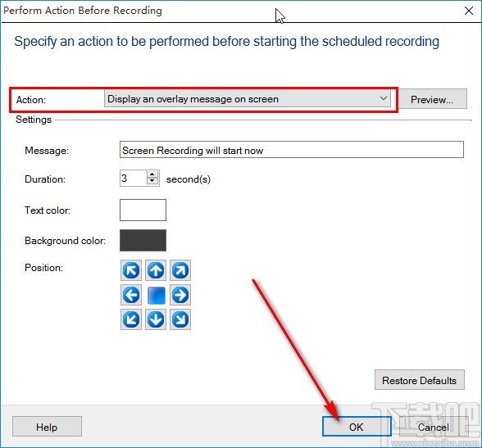Choose the top-center position arrow
This screenshot has width=482, height=448.
click(x=156, y=270)
